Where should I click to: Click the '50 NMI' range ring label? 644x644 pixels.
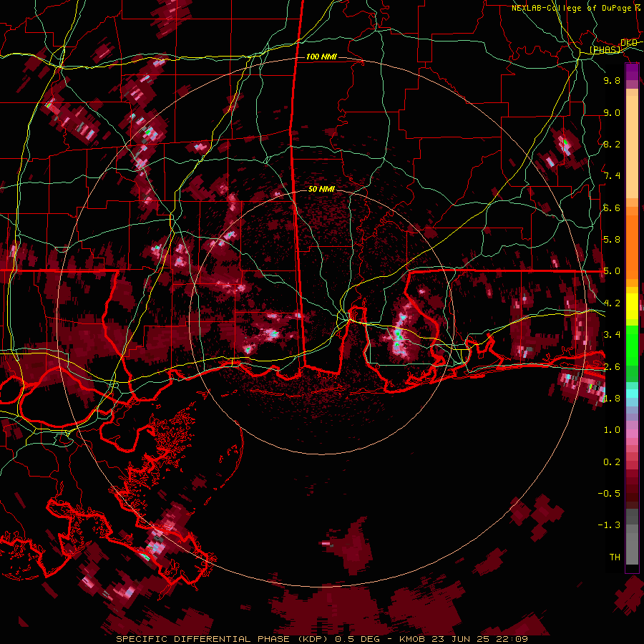click(x=321, y=189)
